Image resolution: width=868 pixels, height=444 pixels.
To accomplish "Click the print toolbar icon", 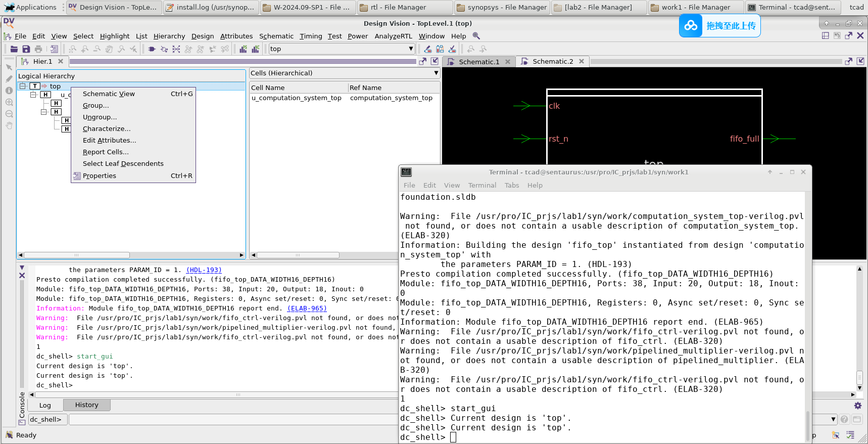I will tap(38, 49).
